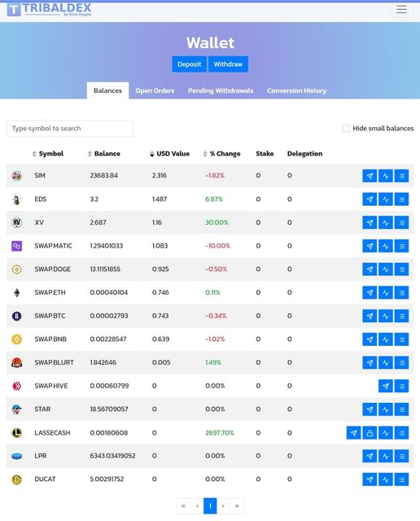420x521 pixels.
Task: Send SWAP.MATIC with the paper plane icon
Action: (x=370, y=246)
